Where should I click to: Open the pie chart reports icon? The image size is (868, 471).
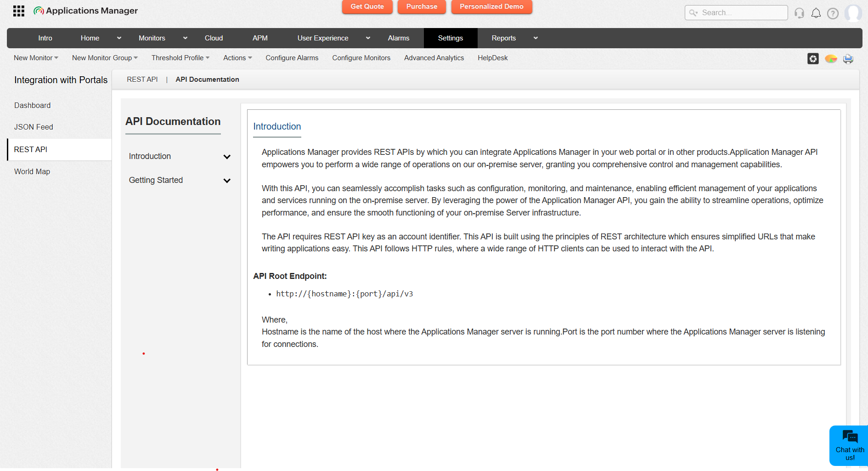[x=831, y=59]
